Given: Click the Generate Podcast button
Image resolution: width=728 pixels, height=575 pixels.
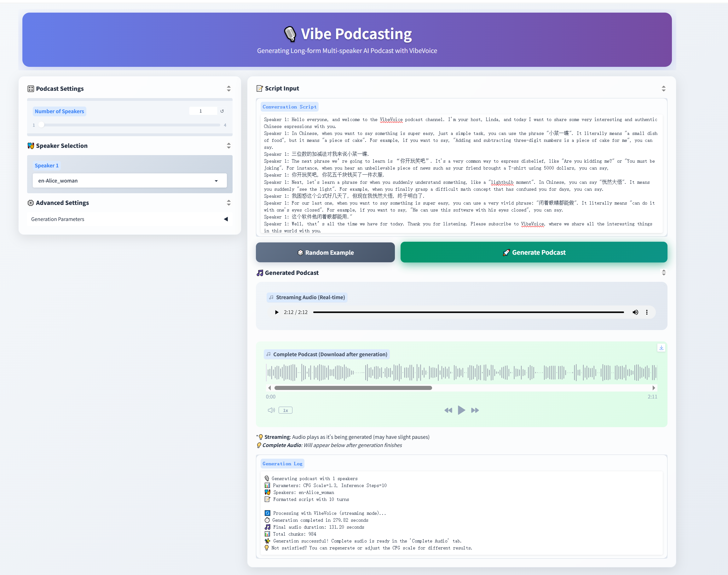Looking at the screenshot, I should point(534,253).
